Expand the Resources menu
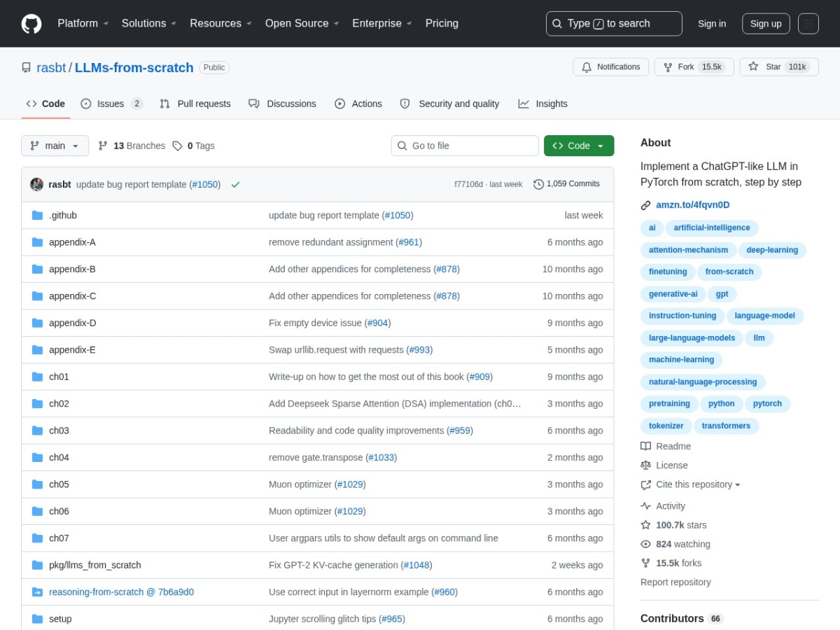The height and width of the screenshot is (630, 840). click(x=220, y=23)
